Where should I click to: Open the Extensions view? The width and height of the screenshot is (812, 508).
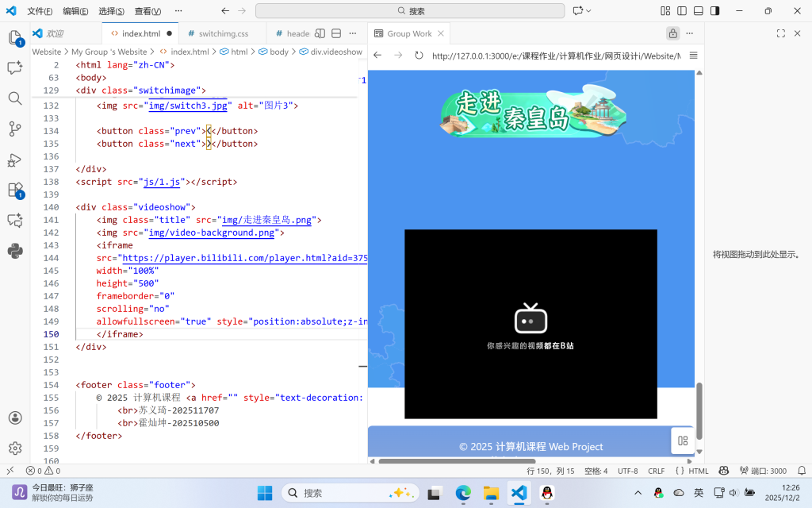click(14, 190)
